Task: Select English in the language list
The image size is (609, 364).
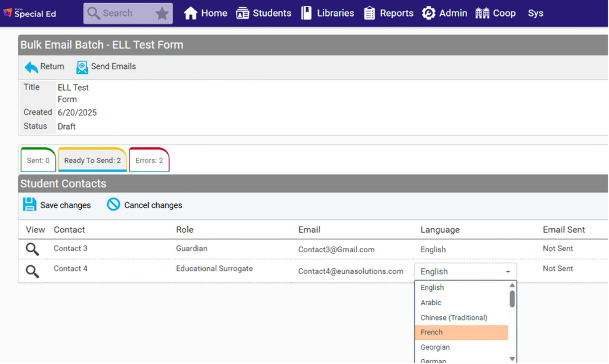Action: (x=462, y=287)
